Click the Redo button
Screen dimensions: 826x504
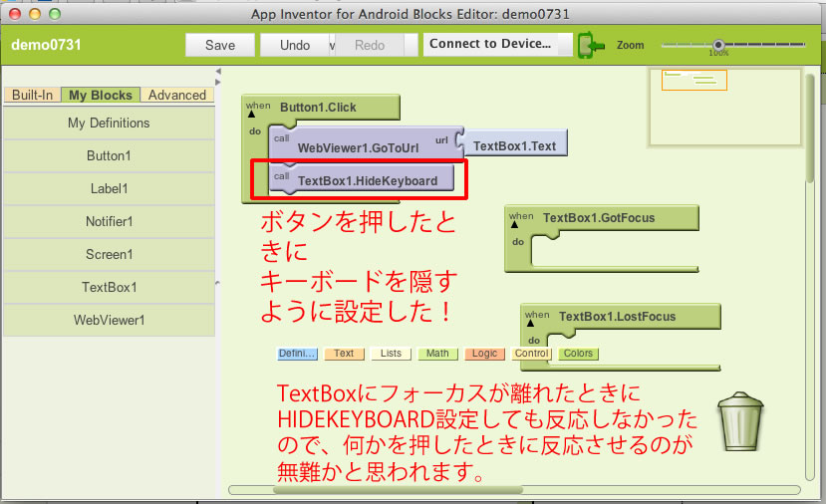(x=370, y=45)
